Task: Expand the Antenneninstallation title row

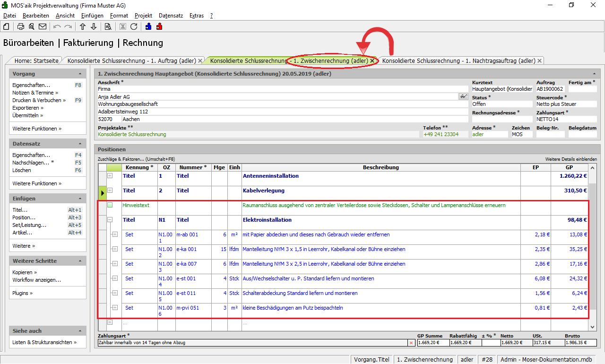Action: (110, 176)
